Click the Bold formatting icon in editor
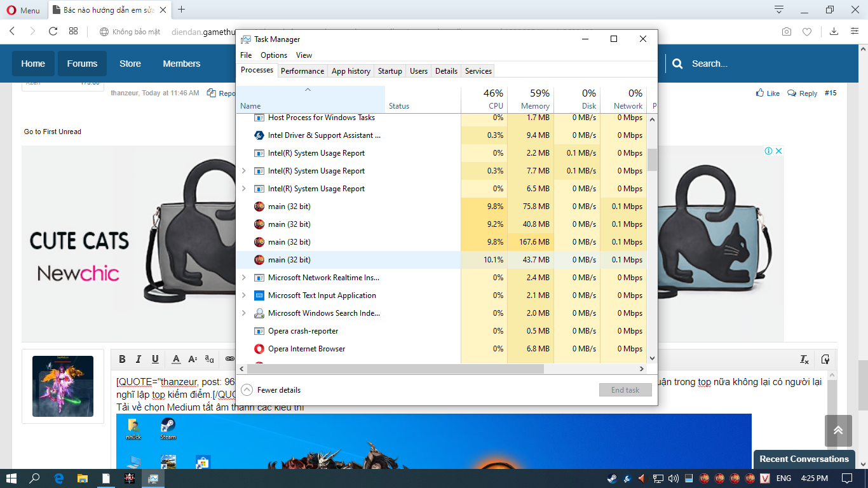This screenshot has height=488, width=868. pos(122,359)
